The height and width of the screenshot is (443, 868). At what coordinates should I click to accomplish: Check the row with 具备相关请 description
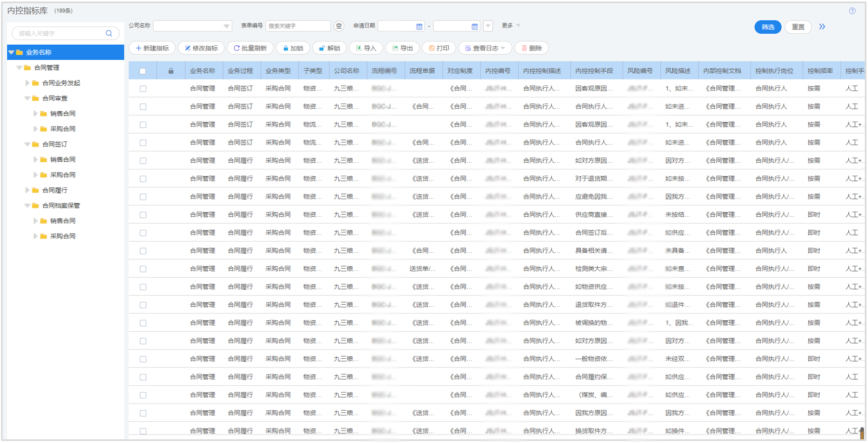click(143, 251)
